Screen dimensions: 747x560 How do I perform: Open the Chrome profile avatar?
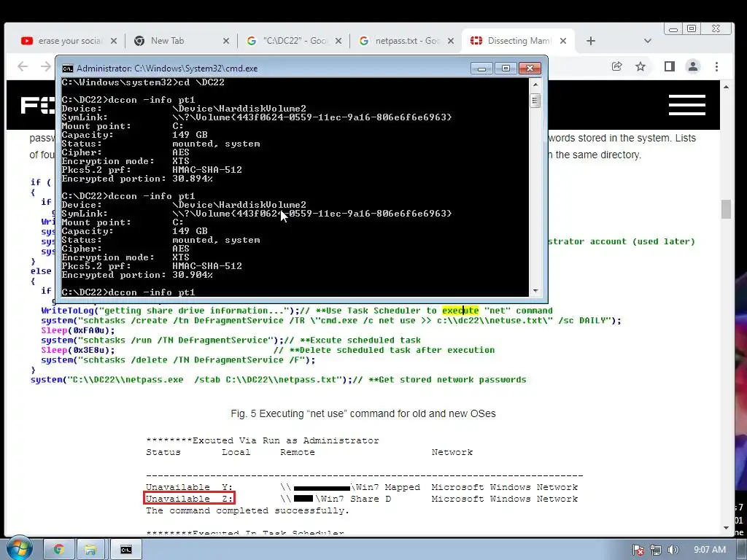click(x=693, y=66)
